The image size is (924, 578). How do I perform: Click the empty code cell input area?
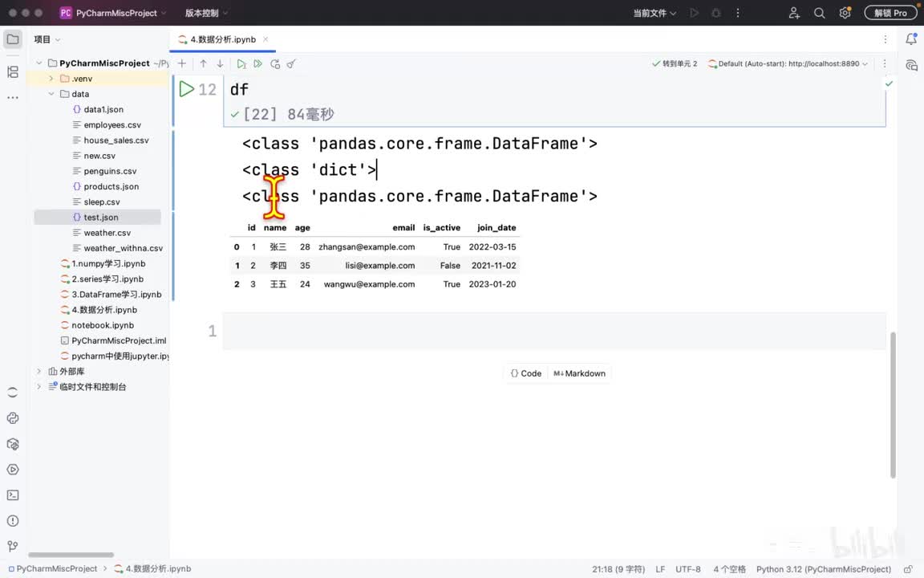554,331
